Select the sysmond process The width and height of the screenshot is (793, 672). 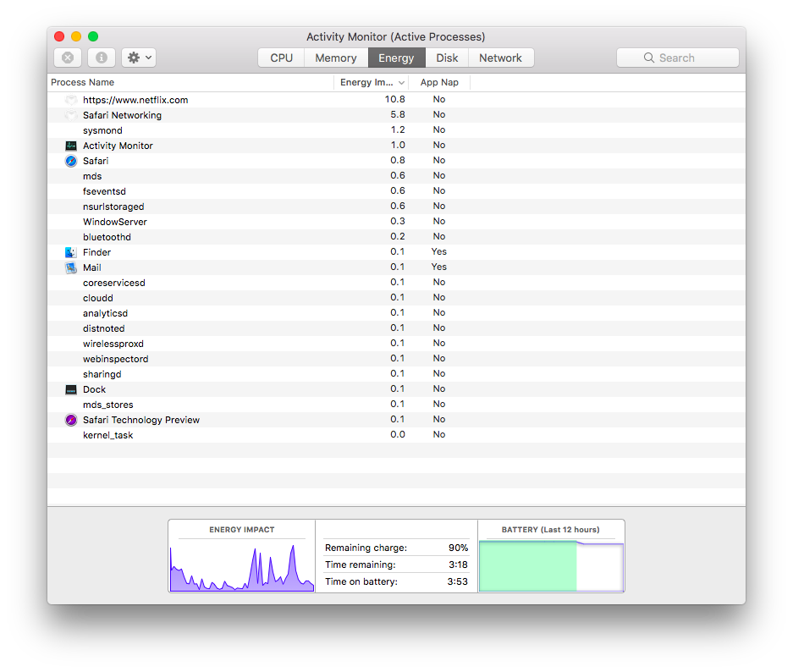pyautogui.click(x=102, y=130)
